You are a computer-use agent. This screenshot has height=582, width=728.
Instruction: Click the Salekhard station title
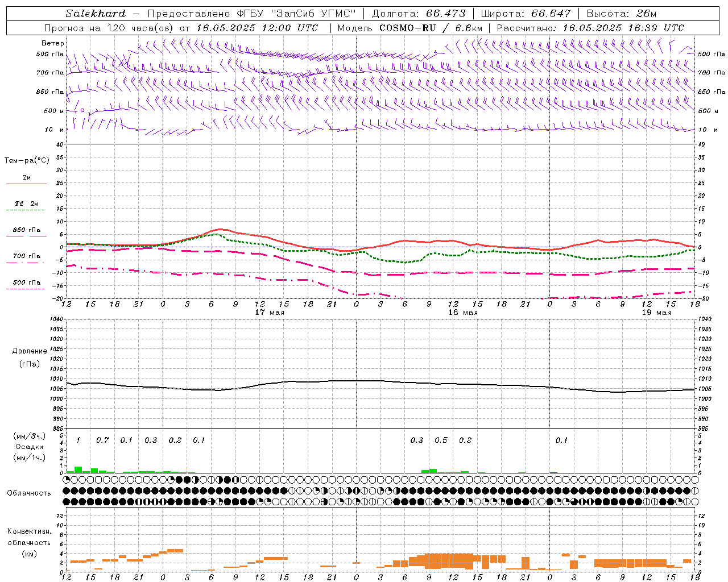tap(96, 14)
